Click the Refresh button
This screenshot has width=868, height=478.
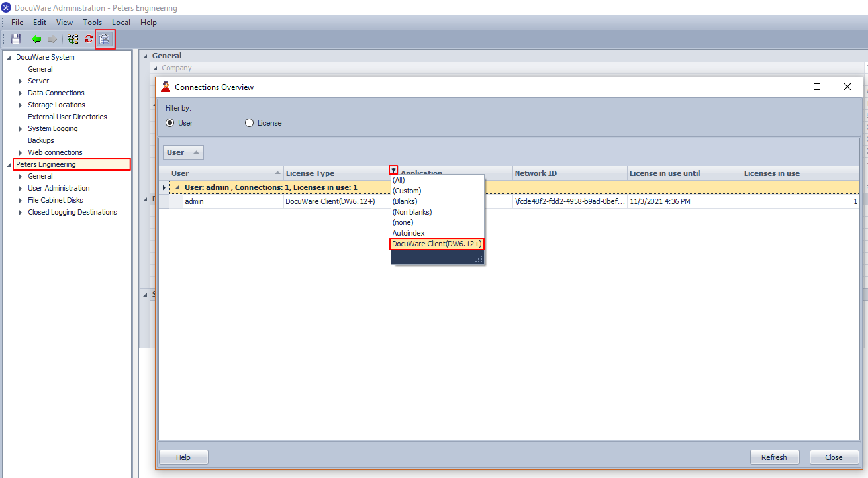pos(774,457)
